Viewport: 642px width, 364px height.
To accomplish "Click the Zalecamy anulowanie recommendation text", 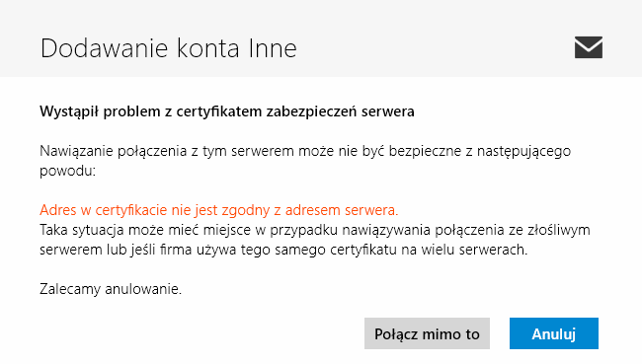I will [x=111, y=289].
